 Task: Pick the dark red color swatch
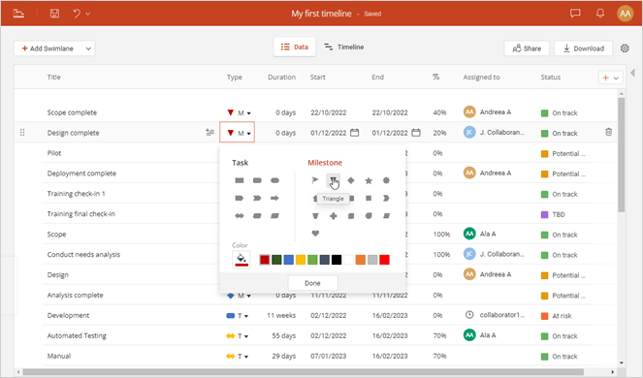(264, 260)
